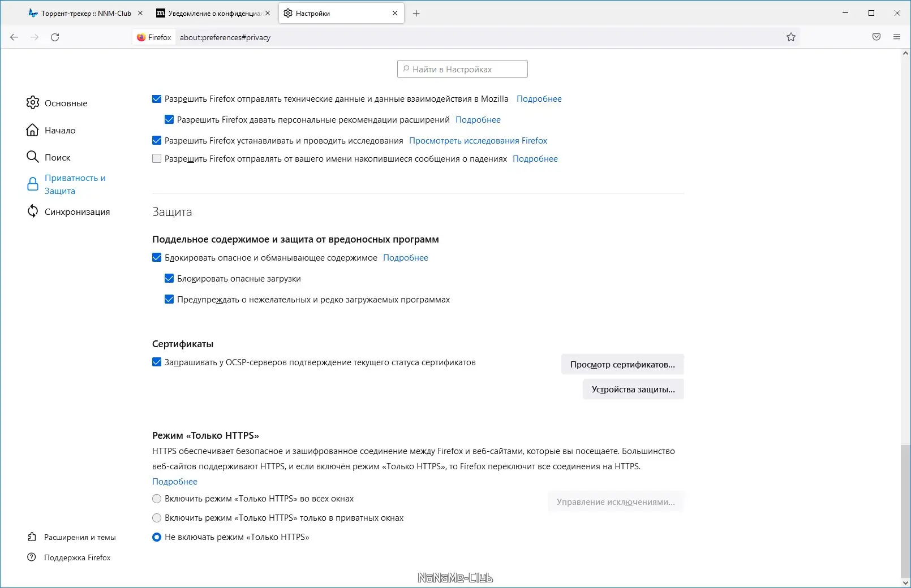Select HTTPS-only in private windows only

tap(157, 518)
